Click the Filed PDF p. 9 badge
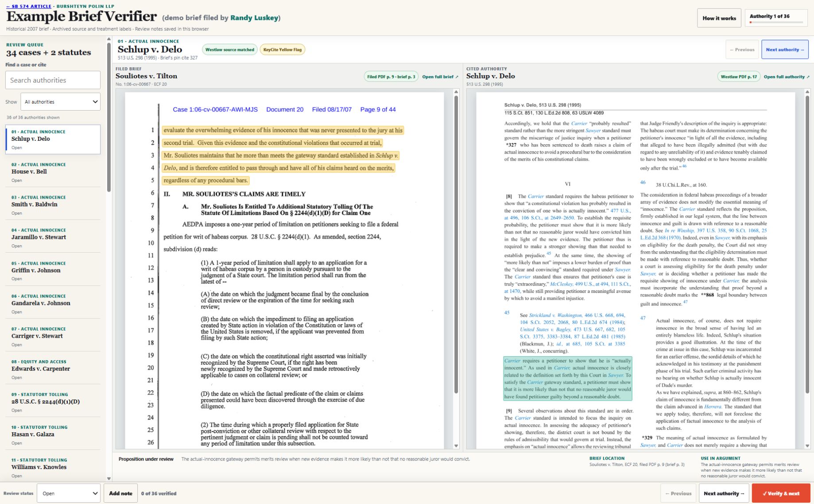The image size is (814, 504). [391, 77]
